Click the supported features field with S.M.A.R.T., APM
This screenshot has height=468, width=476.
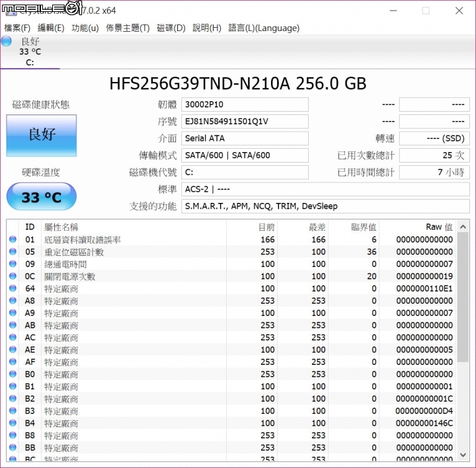coord(325,206)
